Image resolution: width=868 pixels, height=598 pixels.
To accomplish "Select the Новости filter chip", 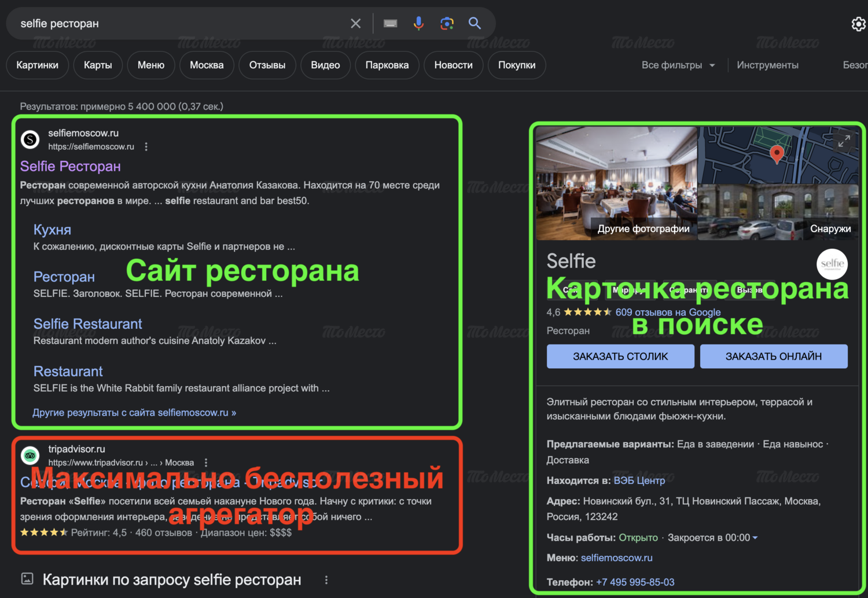I will 454,65.
